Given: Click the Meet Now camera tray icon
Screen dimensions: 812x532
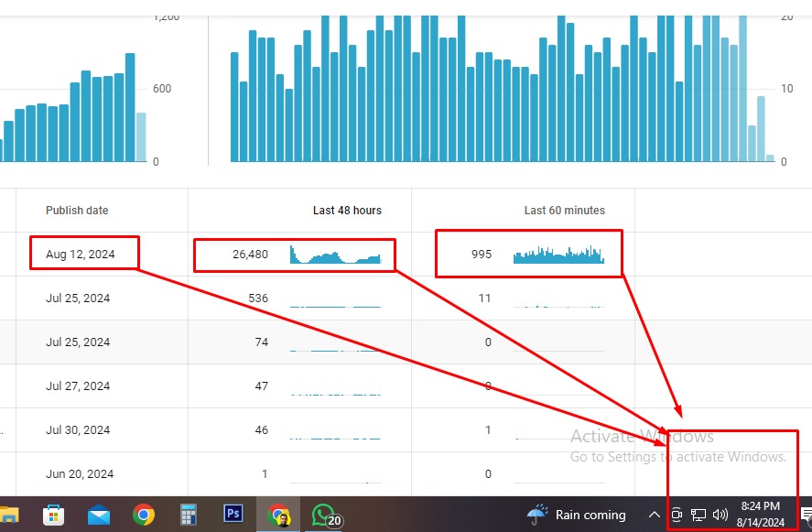Looking at the screenshot, I should [677, 515].
